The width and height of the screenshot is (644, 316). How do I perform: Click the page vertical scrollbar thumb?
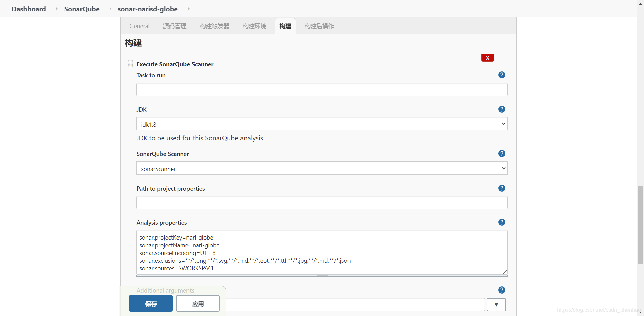(x=640, y=225)
